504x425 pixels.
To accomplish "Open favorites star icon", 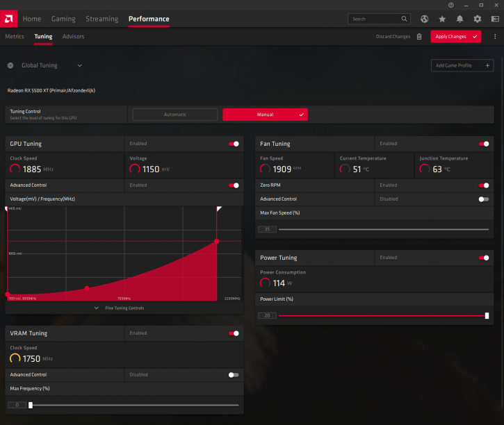I will click(442, 19).
